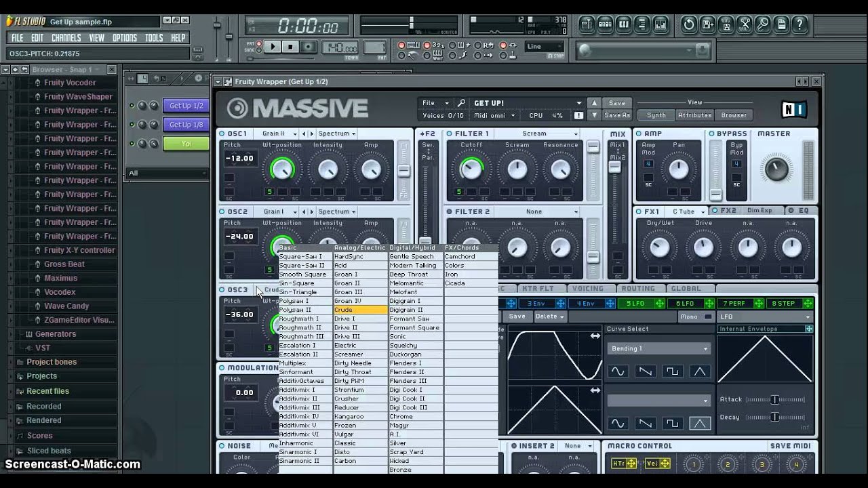Select the Get Up 1/2 channel button
The height and width of the screenshot is (488, 868).
186,106
